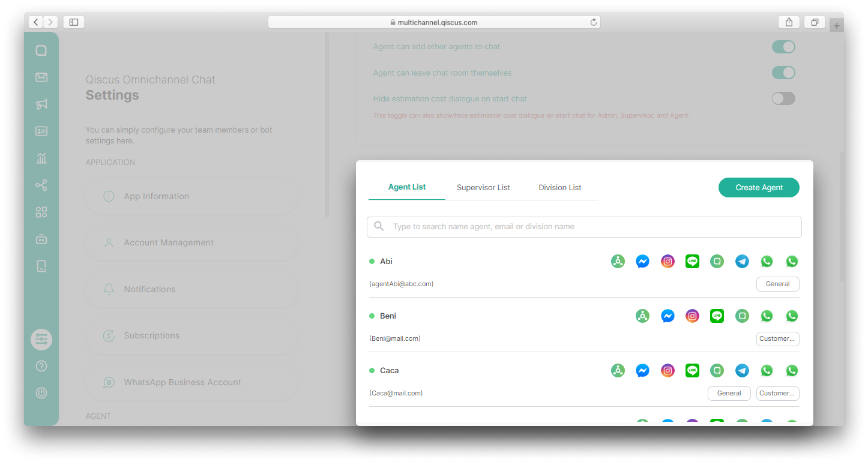Select agent name Beni
868x462 pixels.
(x=388, y=316)
